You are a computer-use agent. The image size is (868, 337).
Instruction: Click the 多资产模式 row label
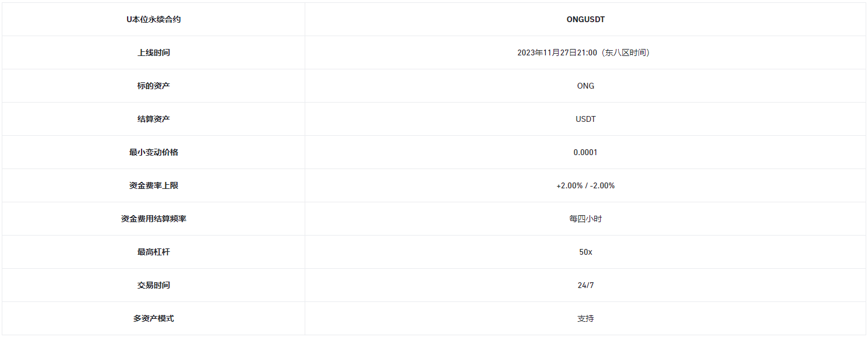153,318
